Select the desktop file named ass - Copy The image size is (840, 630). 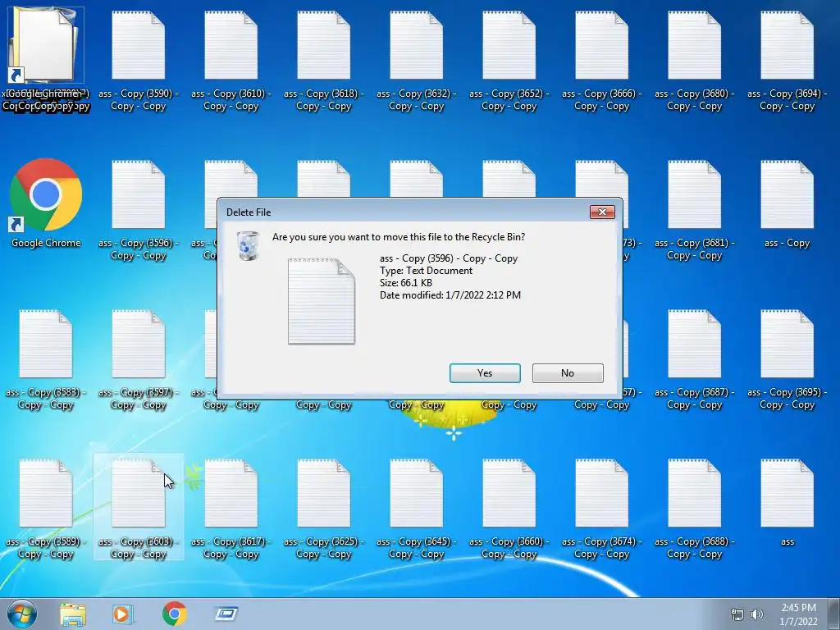pyautogui.click(x=787, y=203)
